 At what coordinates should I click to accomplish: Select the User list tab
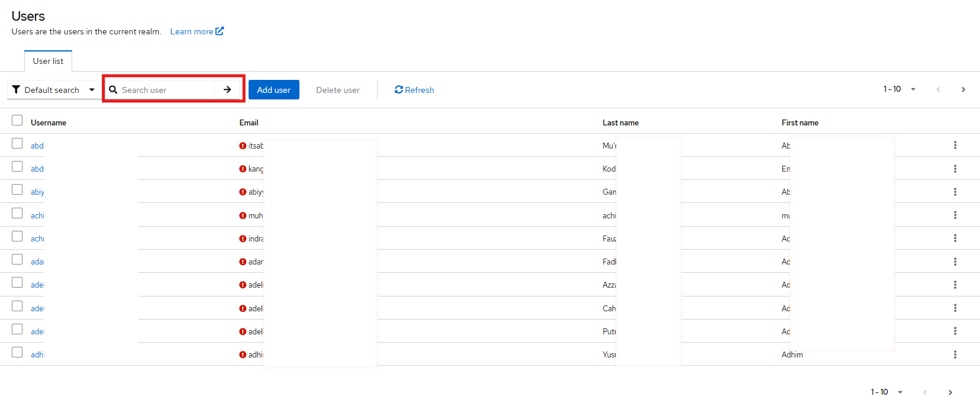[48, 61]
